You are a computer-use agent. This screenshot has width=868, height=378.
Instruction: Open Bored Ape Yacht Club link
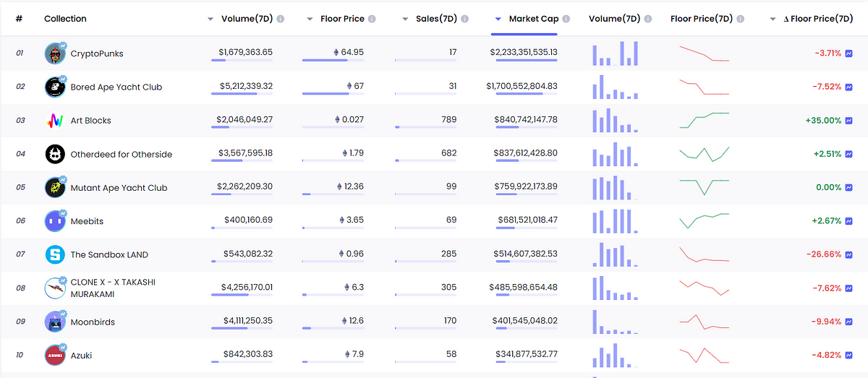116,87
